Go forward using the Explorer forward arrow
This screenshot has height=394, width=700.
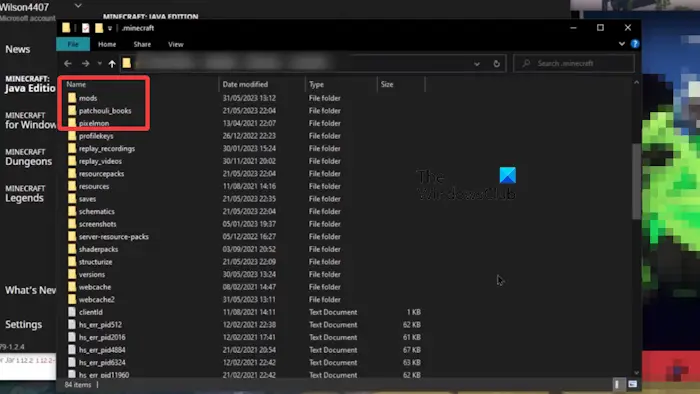(x=85, y=63)
